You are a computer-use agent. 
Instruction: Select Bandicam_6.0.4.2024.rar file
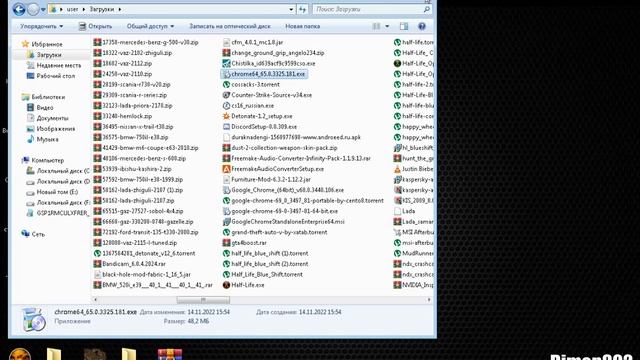coord(133,264)
